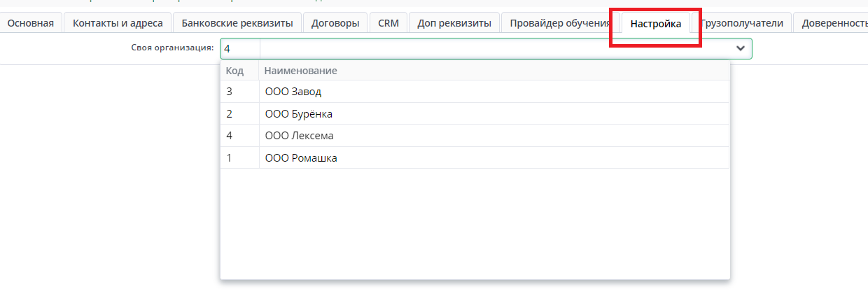Open Банковские реквизиты tab
The height and width of the screenshot is (303, 868).
click(x=237, y=23)
